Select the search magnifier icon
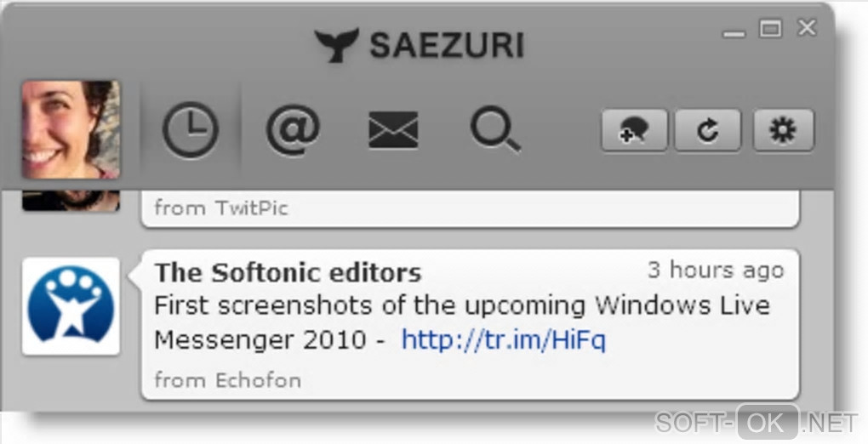This screenshot has height=444, width=868. click(494, 130)
